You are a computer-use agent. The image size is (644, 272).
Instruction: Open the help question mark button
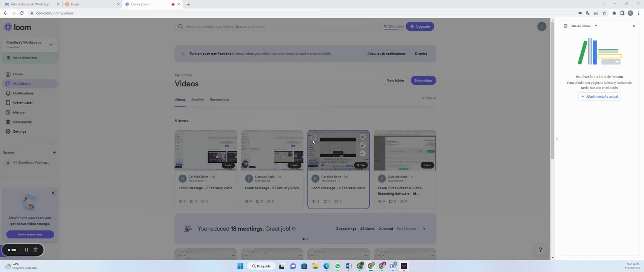pos(540,250)
